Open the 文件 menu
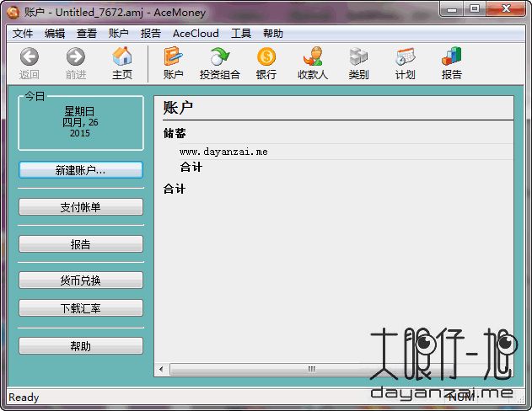 click(x=23, y=34)
